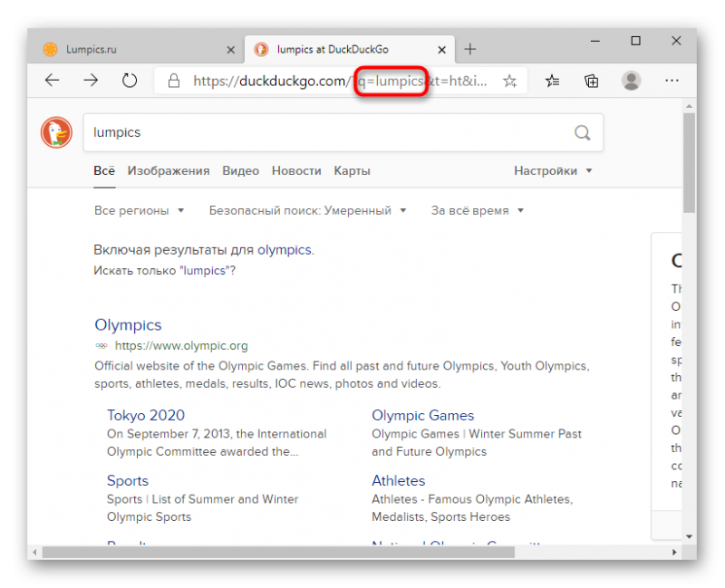The image size is (725, 588).
Task: Click the vertical scrollbar thumb
Action: (x=690, y=163)
